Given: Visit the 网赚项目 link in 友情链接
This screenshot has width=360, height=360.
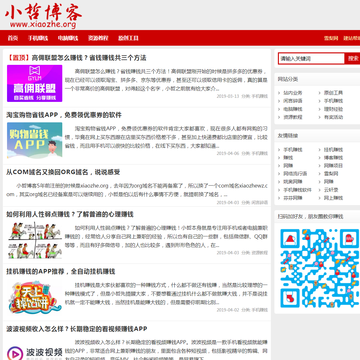Looking at the screenshot, I should 333,166.
